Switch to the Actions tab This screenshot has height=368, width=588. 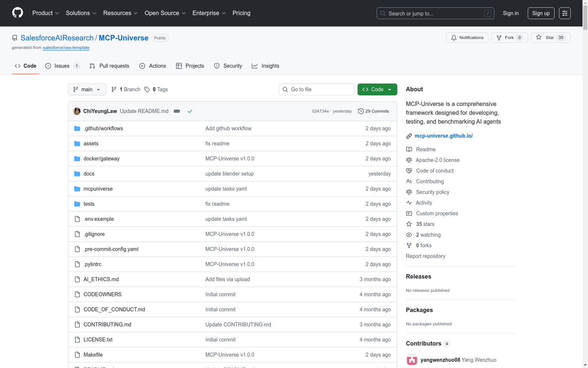click(153, 66)
